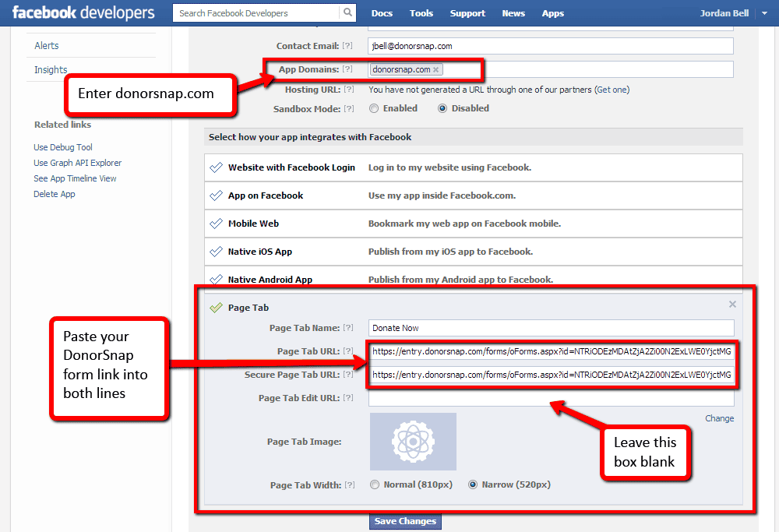The image size is (779, 532).
Task: Expand the Website with Facebook Login section
Action: tap(474, 167)
